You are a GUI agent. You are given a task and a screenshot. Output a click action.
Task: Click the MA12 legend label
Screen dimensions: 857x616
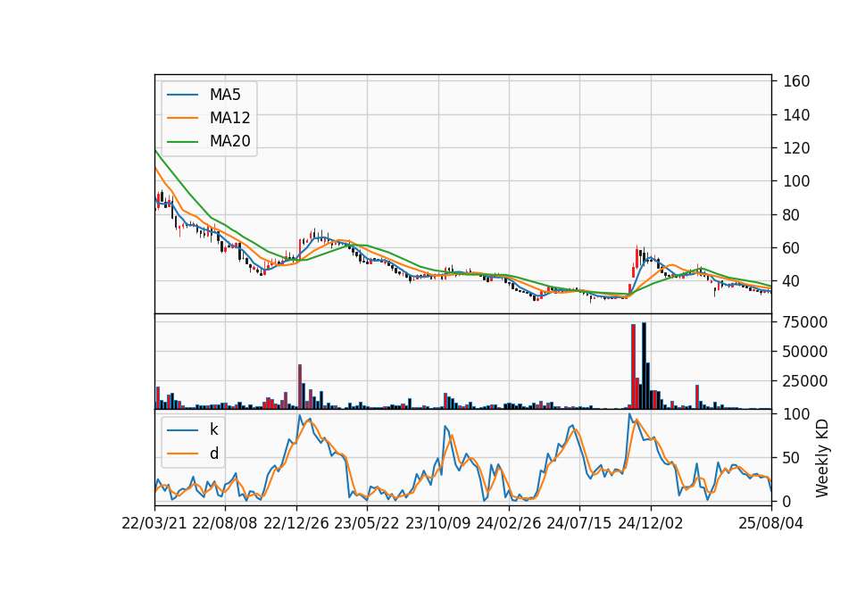coord(229,118)
